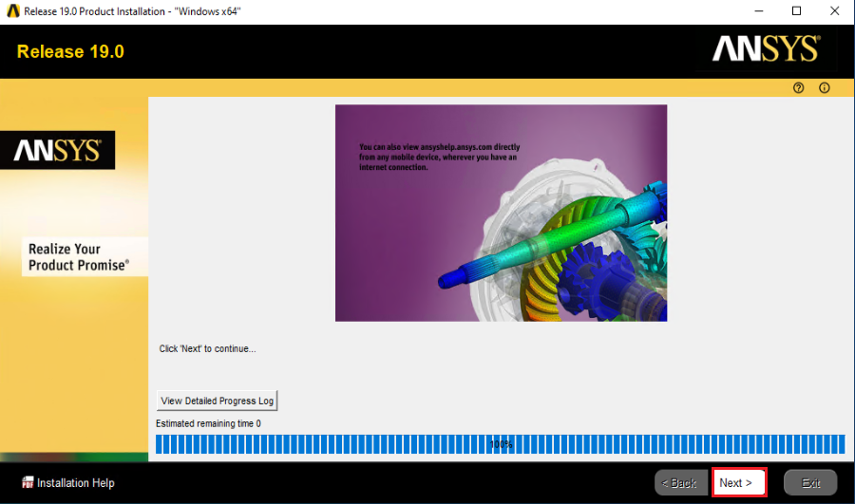Click the 100% installation progress bar
The image size is (855, 504).
point(500,444)
